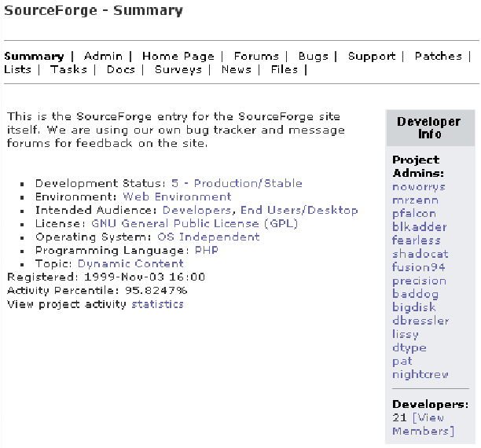Open admin profile pat
Viewport: 481px width, 448px height.
402,362
